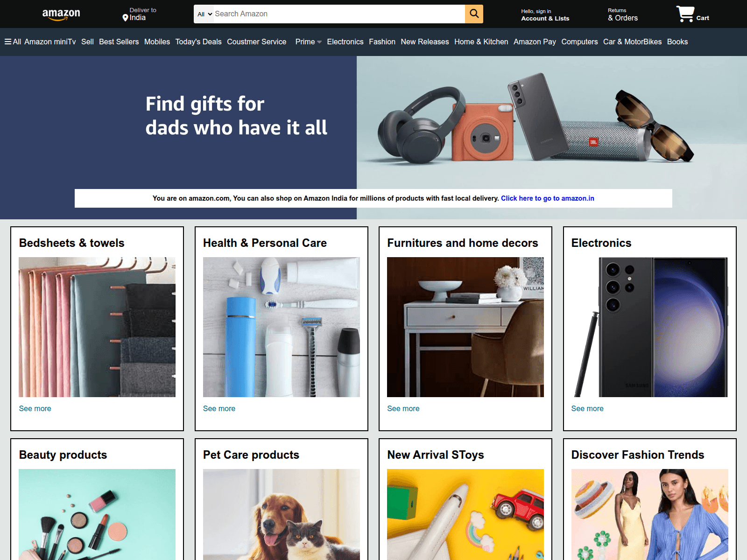
Task: Click the Deliver to location pin
Action: (125, 18)
